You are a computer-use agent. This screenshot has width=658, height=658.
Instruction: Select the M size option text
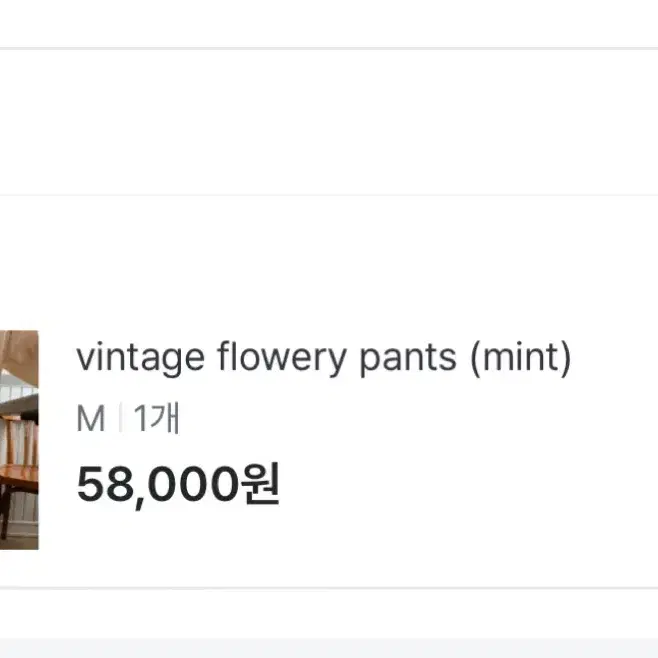tap(91, 418)
